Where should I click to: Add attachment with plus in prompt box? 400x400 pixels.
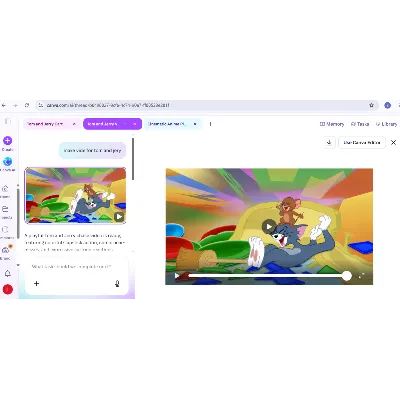point(37,283)
